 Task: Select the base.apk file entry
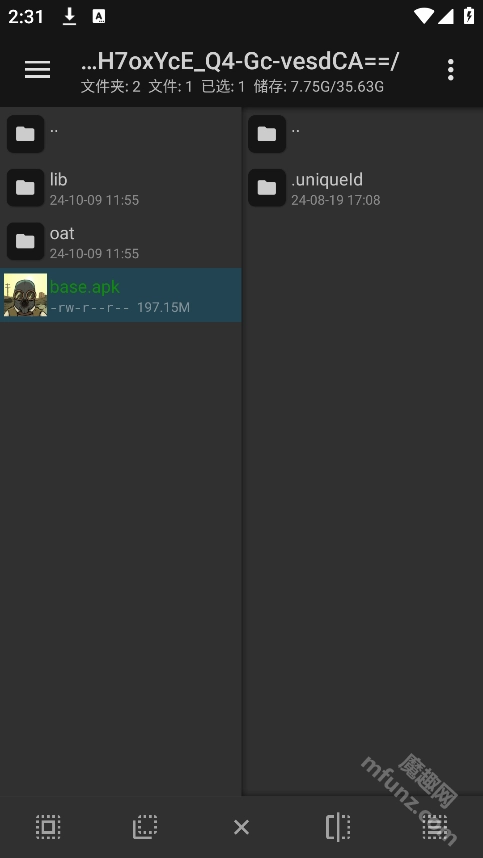click(x=120, y=295)
